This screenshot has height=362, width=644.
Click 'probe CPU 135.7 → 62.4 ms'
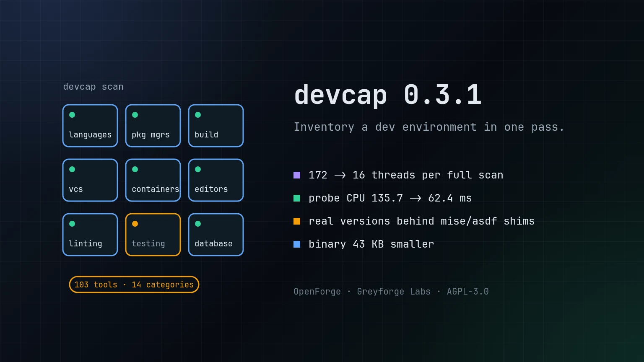click(390, 198)
